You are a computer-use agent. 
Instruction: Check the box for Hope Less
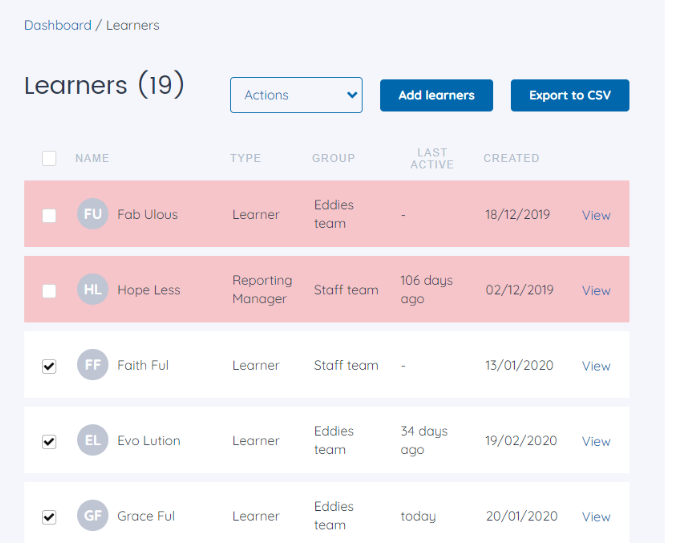(49, 291)
